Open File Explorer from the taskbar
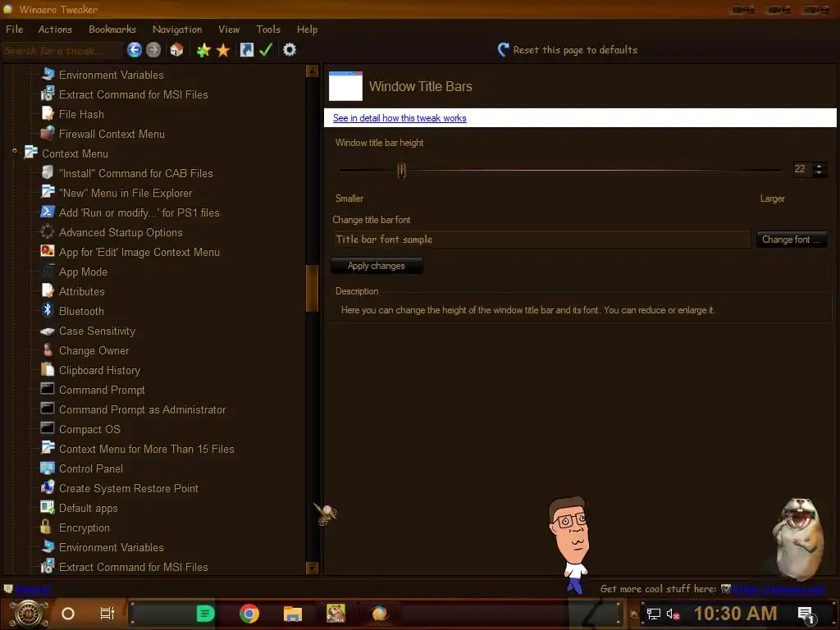Image resolution: width=840 pixels, height=630 pixels. 293,614
